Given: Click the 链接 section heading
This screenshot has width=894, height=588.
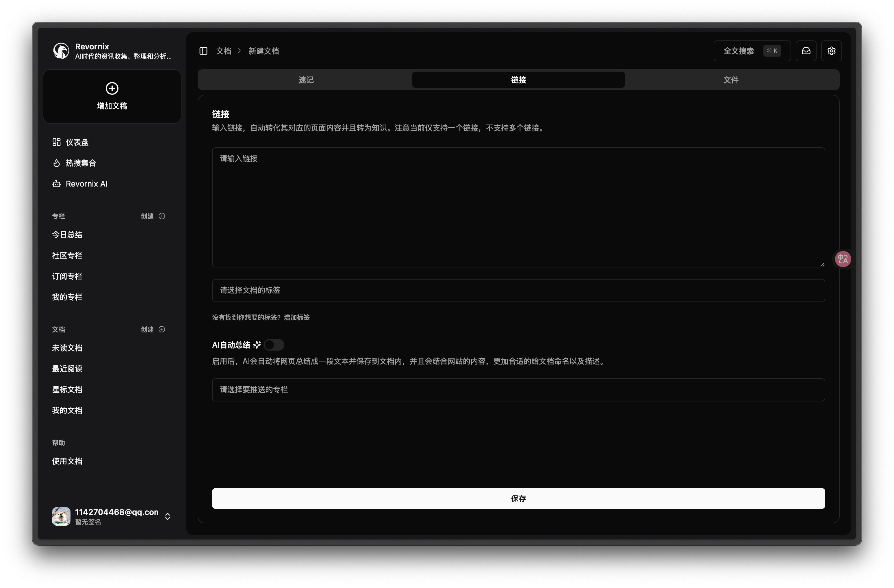Looking at the screenshot, I should tap(220, 114).
